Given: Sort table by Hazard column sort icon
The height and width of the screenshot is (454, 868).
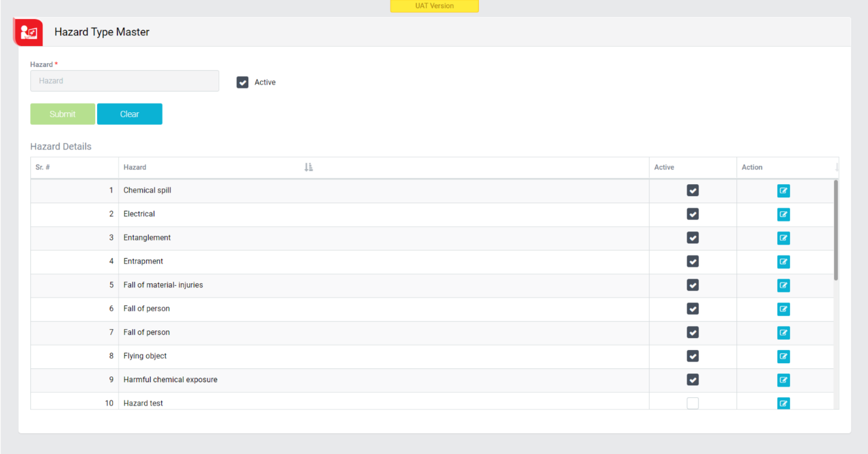Looking at the screenshot, I should coord(308,167).
